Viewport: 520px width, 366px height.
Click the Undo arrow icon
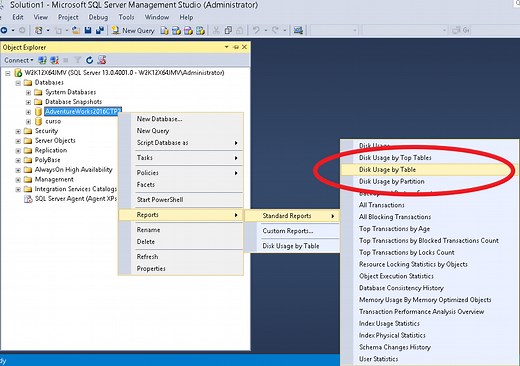tap(256, 30)
